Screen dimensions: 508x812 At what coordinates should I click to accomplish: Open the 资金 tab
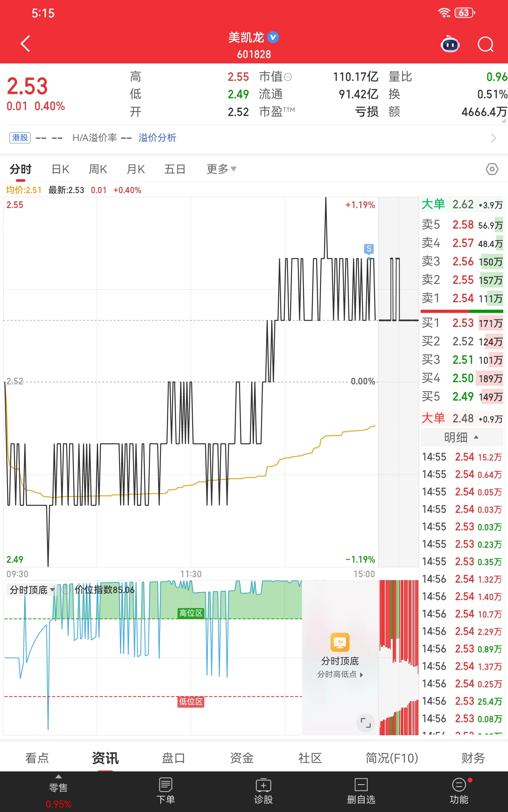click(x=242, y=758)
